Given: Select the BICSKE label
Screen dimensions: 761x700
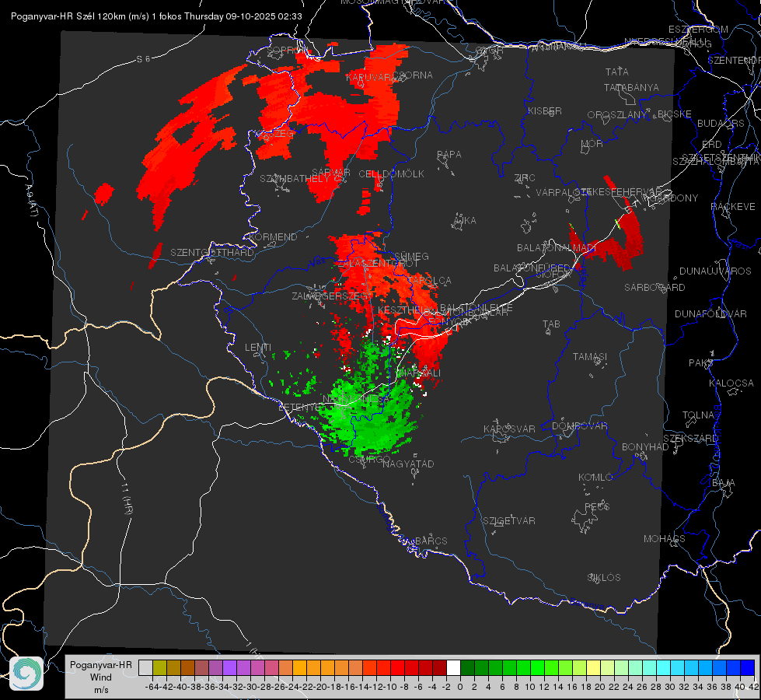Looking at the screenshot, I should tap(675, 114).
